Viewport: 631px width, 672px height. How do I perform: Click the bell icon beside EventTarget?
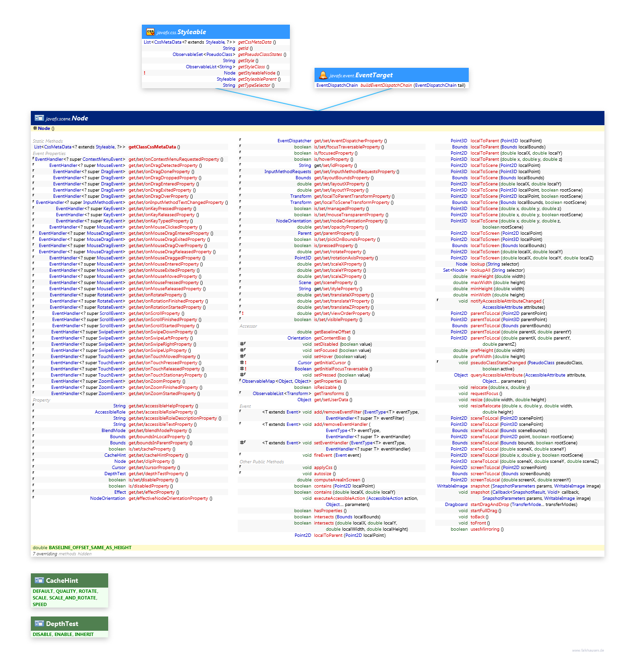[323, 75]
